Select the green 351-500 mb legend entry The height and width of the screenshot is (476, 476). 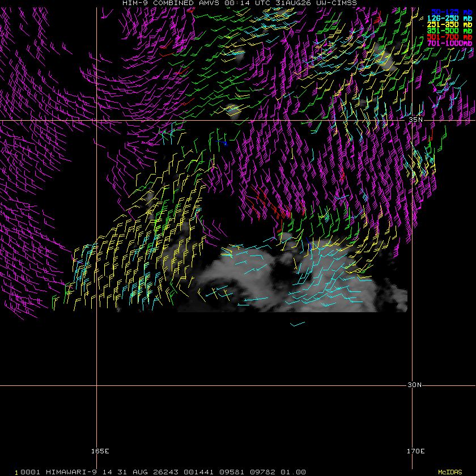point(449,31)
